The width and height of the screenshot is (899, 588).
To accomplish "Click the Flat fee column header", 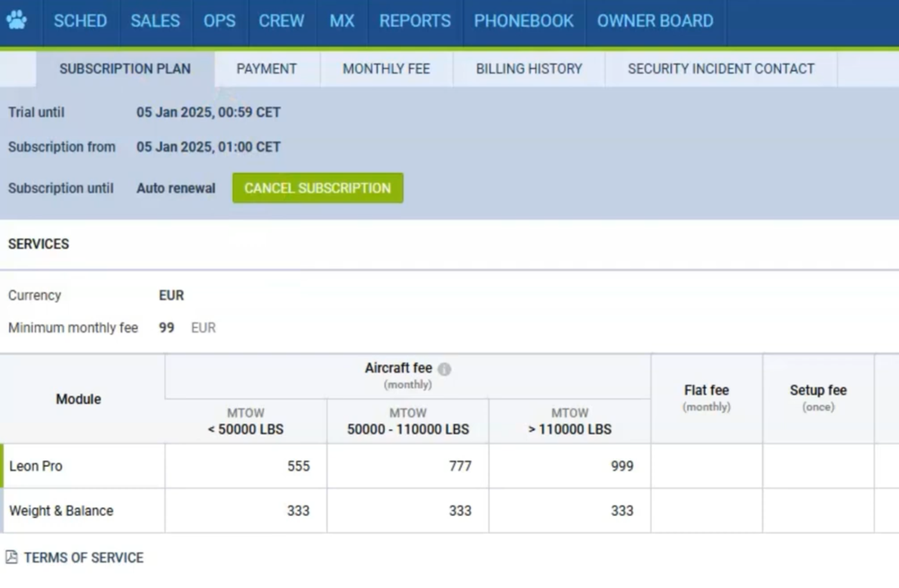I will click(707, 398).
